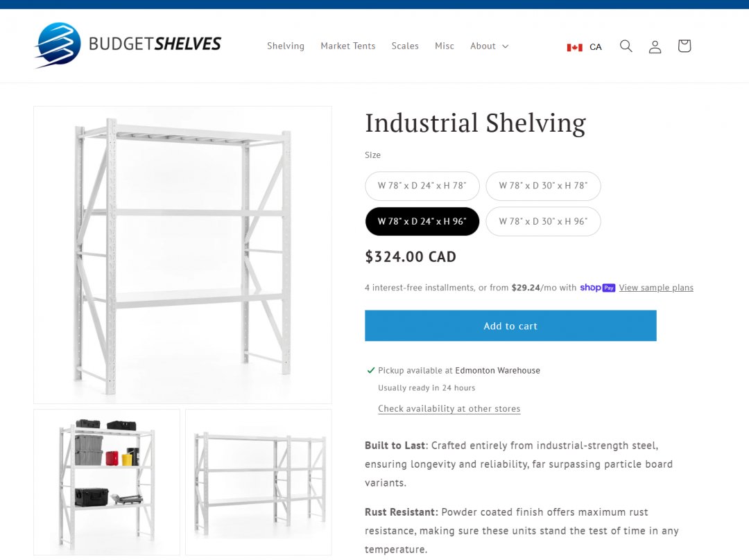Screen dimensions: 749x560
Task: Expand the About dropdown menu
Action: click(489, 46)
